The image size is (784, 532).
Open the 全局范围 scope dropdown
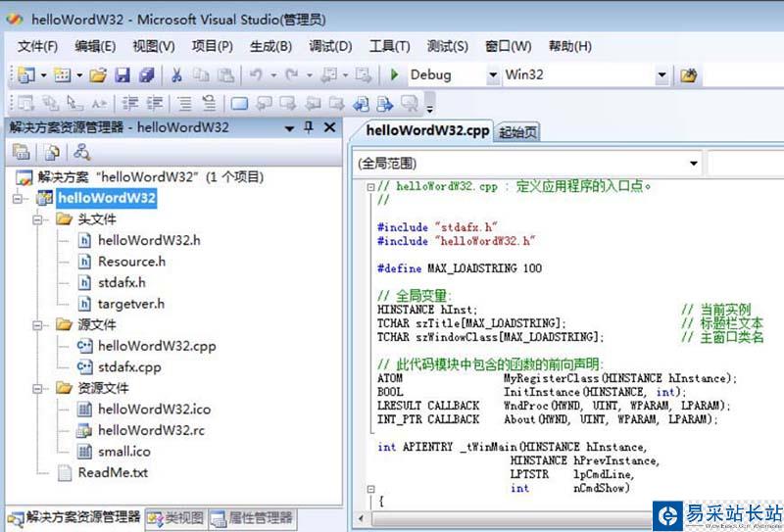(694, 164)
